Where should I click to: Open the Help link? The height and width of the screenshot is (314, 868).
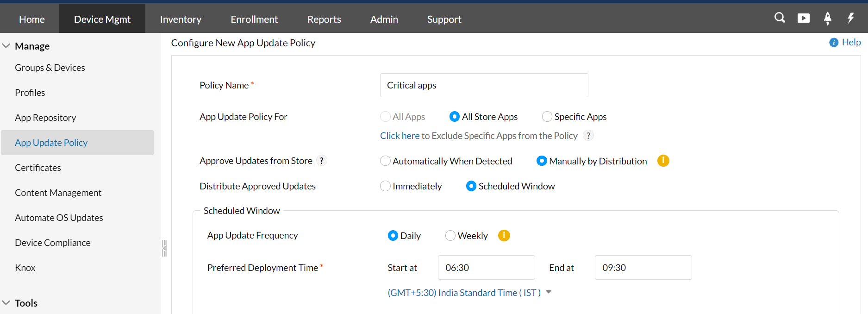pyautogui.click(x=851, y=42)
